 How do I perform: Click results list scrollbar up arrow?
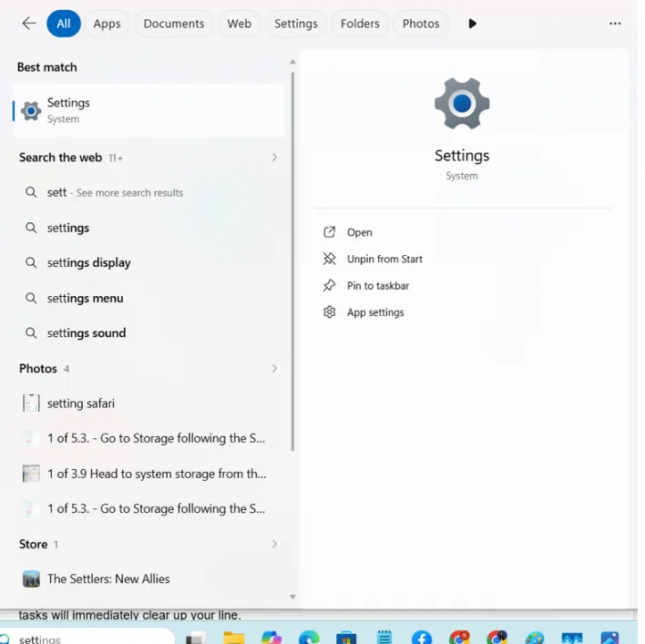(x=292, y=62)
